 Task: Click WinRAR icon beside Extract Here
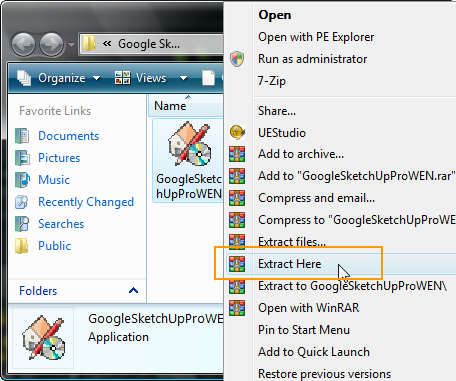tap(237, 264)
